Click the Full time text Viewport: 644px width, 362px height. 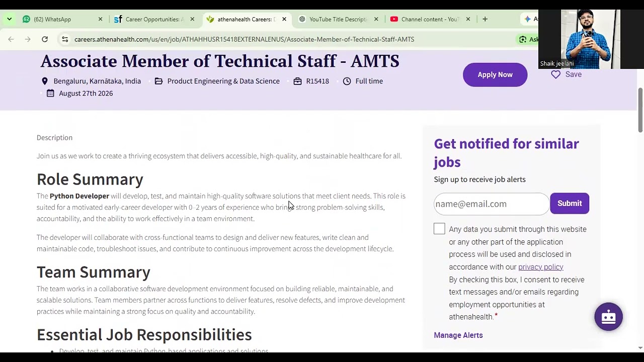(369, 81)
